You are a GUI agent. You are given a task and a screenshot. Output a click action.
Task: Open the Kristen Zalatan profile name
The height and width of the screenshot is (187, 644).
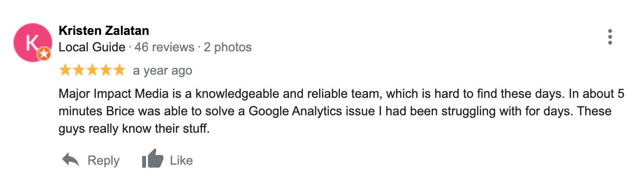coord(104,31)
